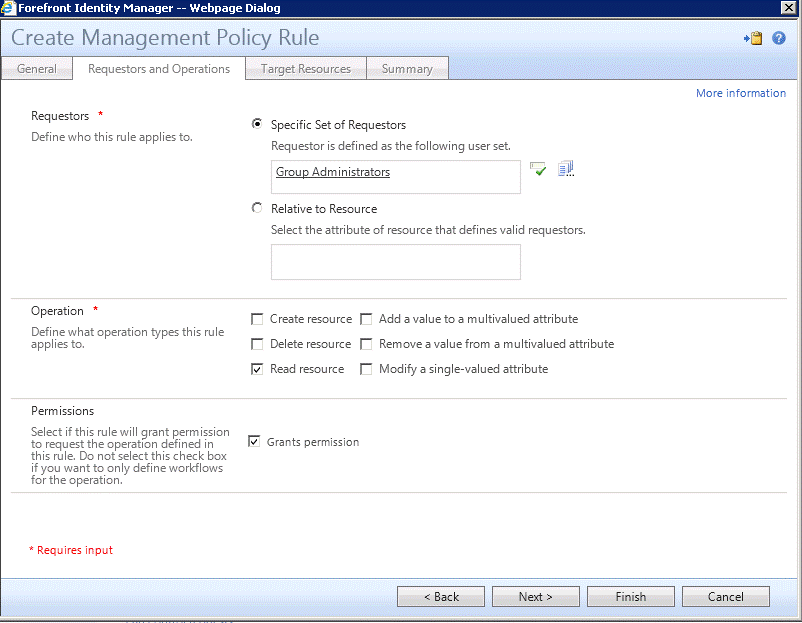Screen dimensions: 802x623
Task: Uncheck the Read resource checkbox
Action: point(257,369)
